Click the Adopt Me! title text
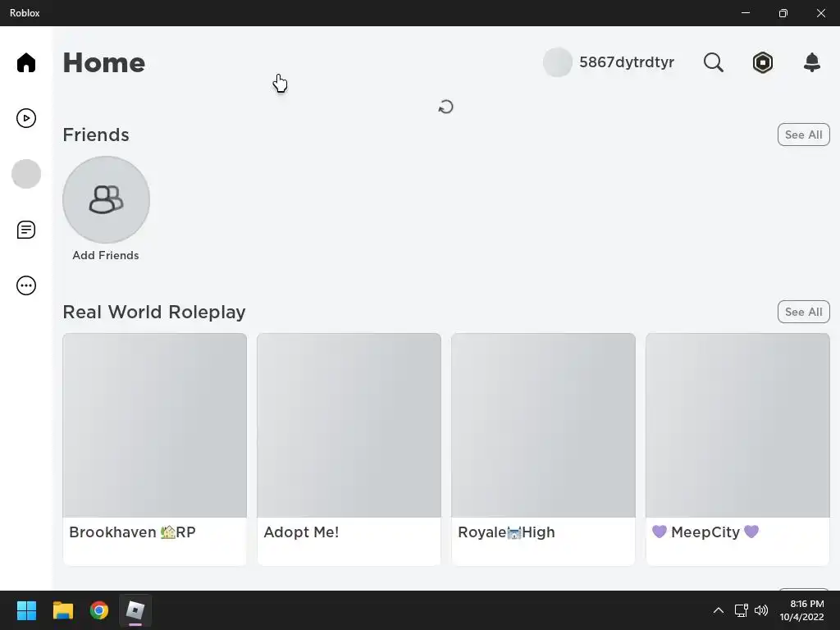 [x=301, y=532]
